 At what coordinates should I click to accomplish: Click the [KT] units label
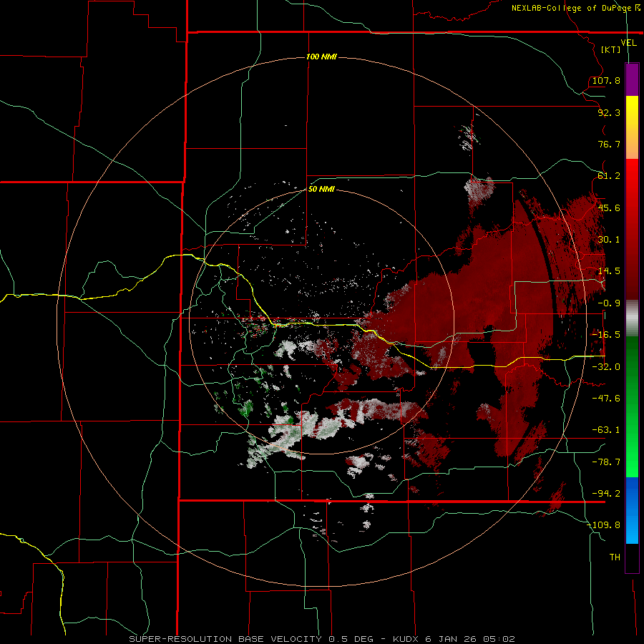(x=611, y=49)
